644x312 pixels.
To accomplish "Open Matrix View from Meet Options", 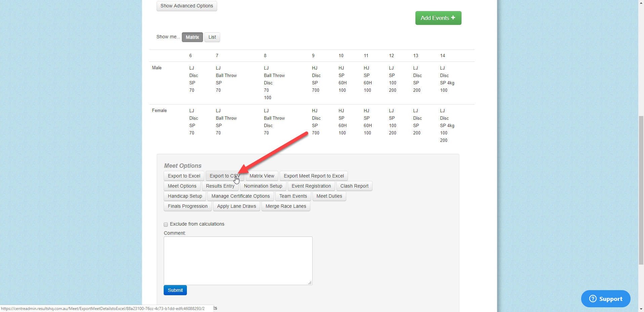I will [262, 176].
